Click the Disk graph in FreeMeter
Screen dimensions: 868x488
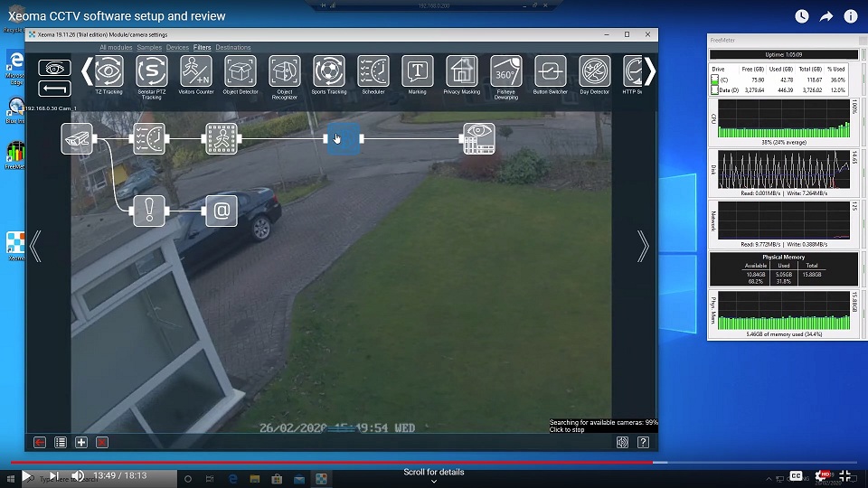[x=783, y=169]
